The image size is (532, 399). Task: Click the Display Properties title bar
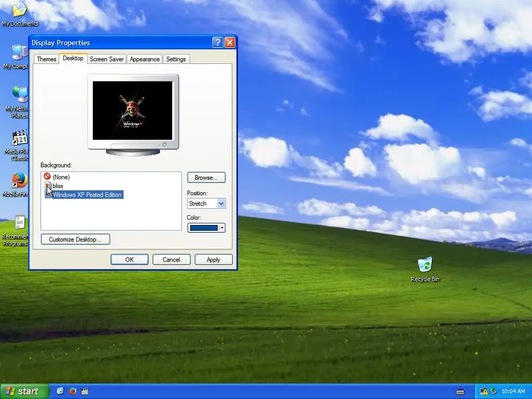coord(121,43)
